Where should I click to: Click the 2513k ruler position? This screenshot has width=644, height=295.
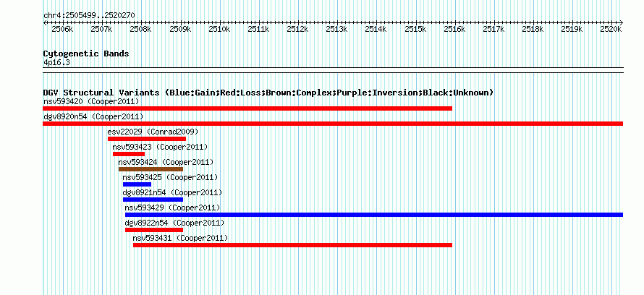pyautogui.click(x=336, y=29)
